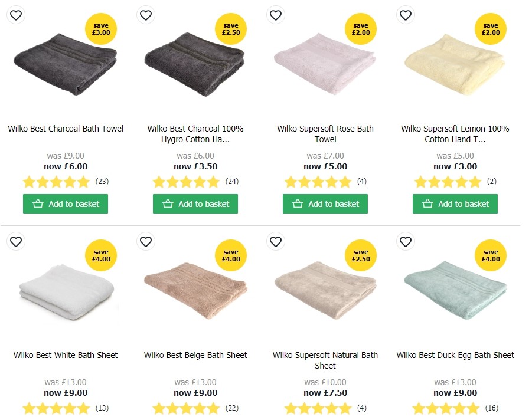Click the heart icon for the Beige Bath Sheet
The image size is (532, 417).
coord(145,242)
